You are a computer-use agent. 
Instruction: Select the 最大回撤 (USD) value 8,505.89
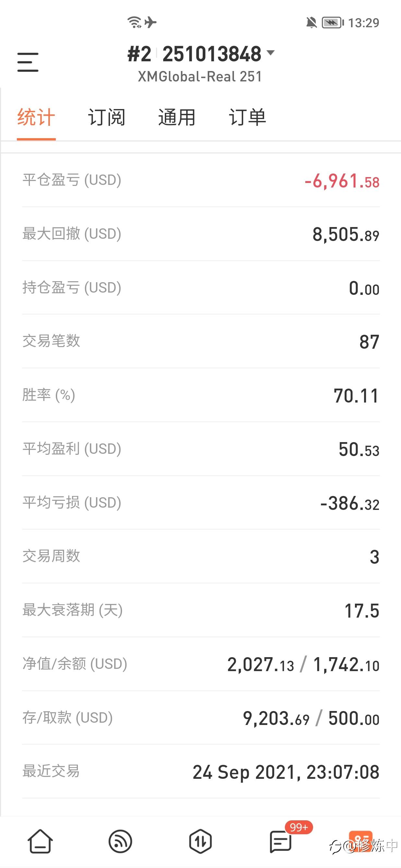tap(346, 234)
